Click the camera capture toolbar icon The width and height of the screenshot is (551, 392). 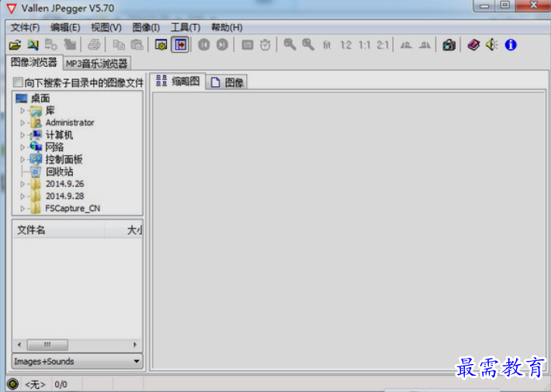[x=449, y=45]
